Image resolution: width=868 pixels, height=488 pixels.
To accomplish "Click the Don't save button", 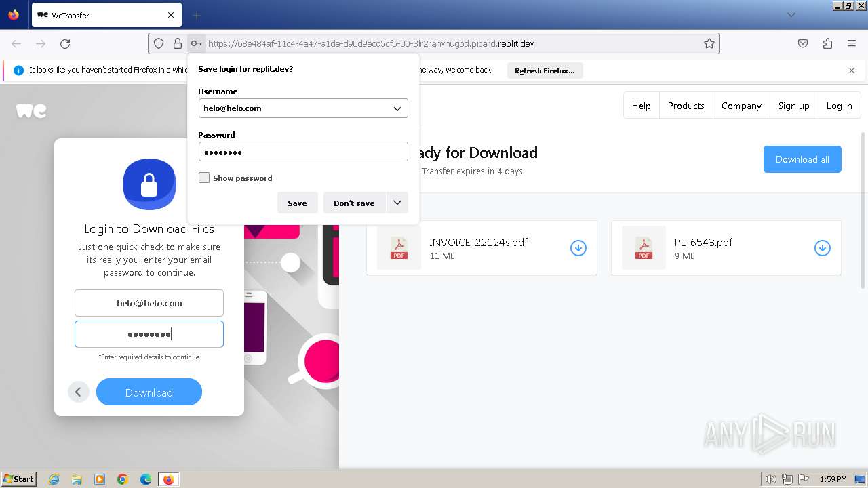I will tap(354, 203).
